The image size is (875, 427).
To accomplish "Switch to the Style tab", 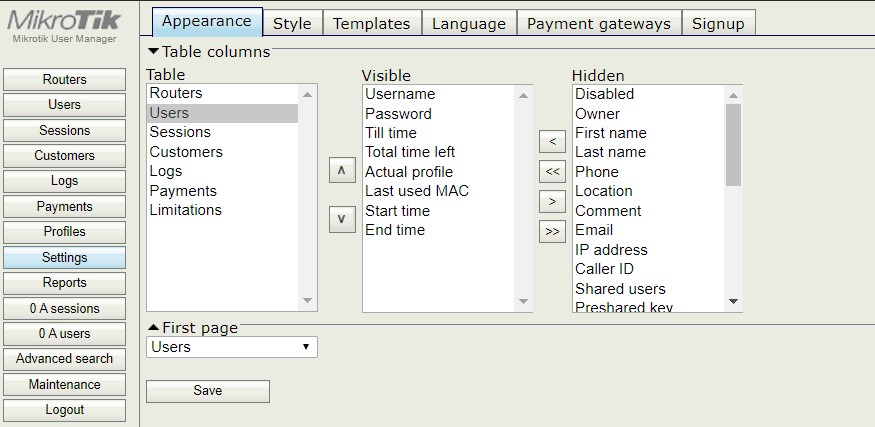I will 292,23.
